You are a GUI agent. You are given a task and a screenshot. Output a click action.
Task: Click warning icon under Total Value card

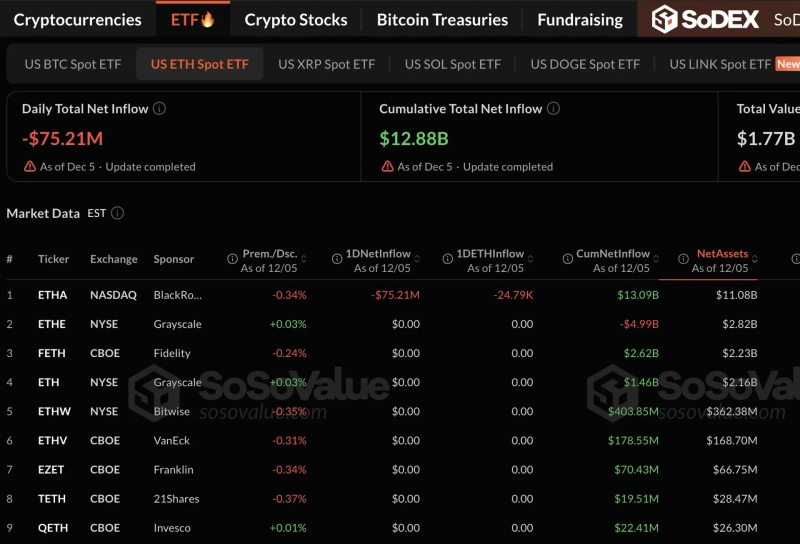(x=744, y=167)
